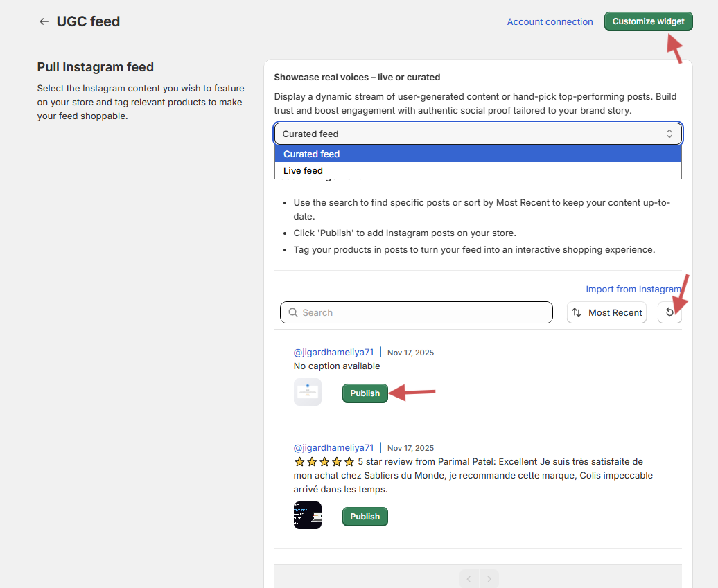Click the No caption available text
Viewport: 718px width, 588px height.
(x=337, y=366)
